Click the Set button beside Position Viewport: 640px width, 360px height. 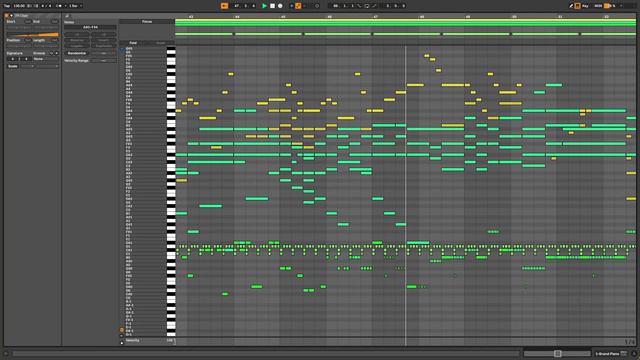click(28, 40)
